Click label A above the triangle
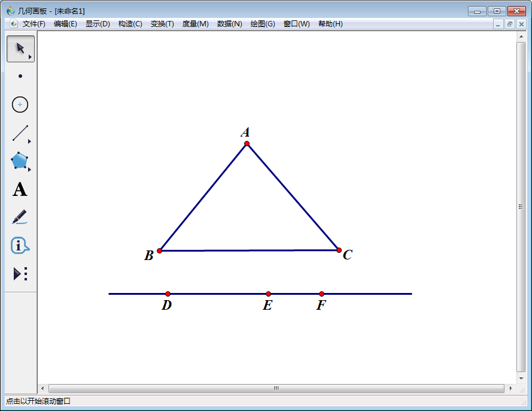The width and height of the screenshot is (532, 411). [245, 132]
